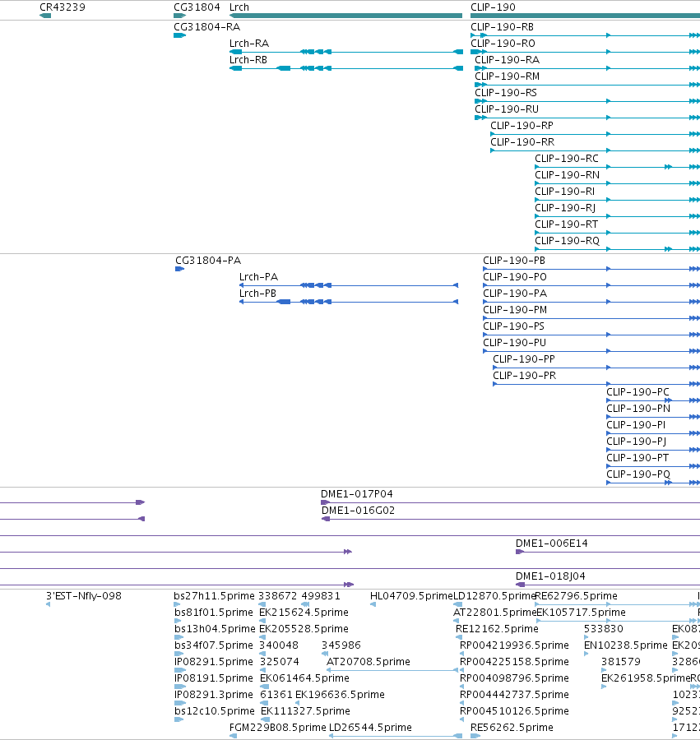Choose transcript CLIP-190-RU
This screenshot has height=740, width=700.
coord(507,109)
